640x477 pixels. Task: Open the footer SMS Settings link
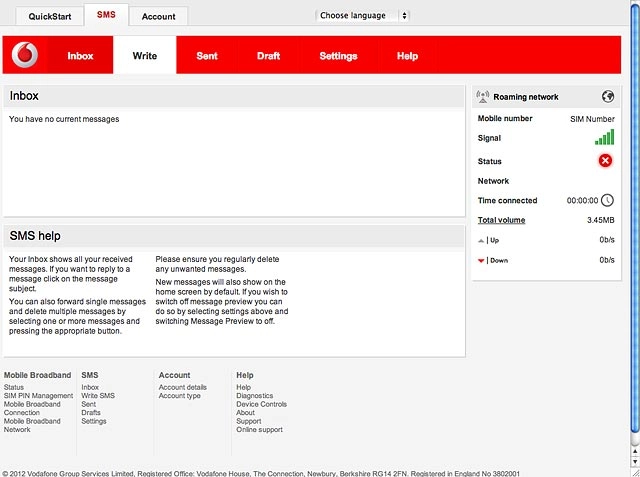point(94,421)
